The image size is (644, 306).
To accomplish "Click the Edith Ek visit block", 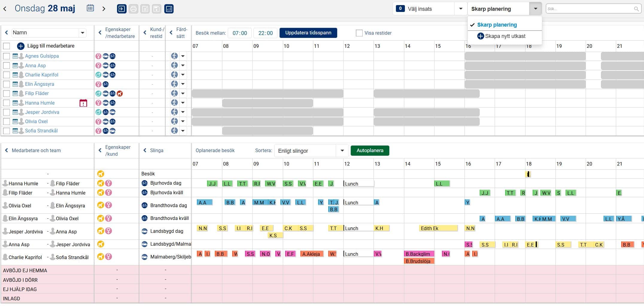I will 438,228.
